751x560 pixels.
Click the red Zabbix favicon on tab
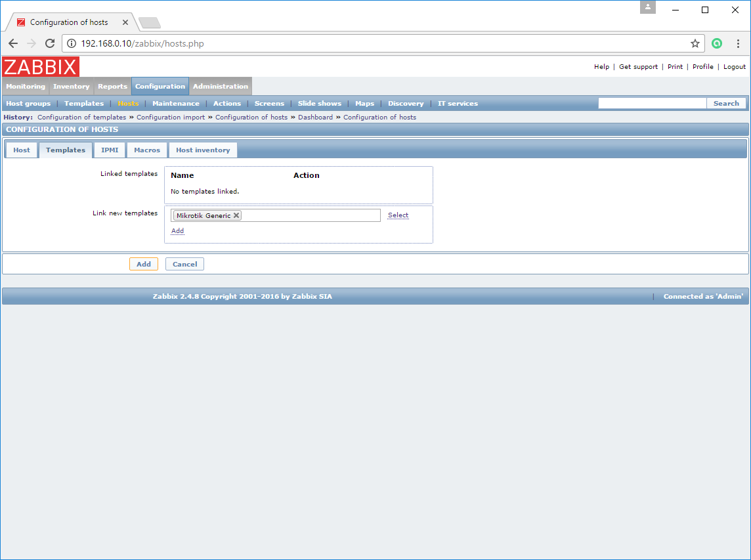click(x=21, y=22)
